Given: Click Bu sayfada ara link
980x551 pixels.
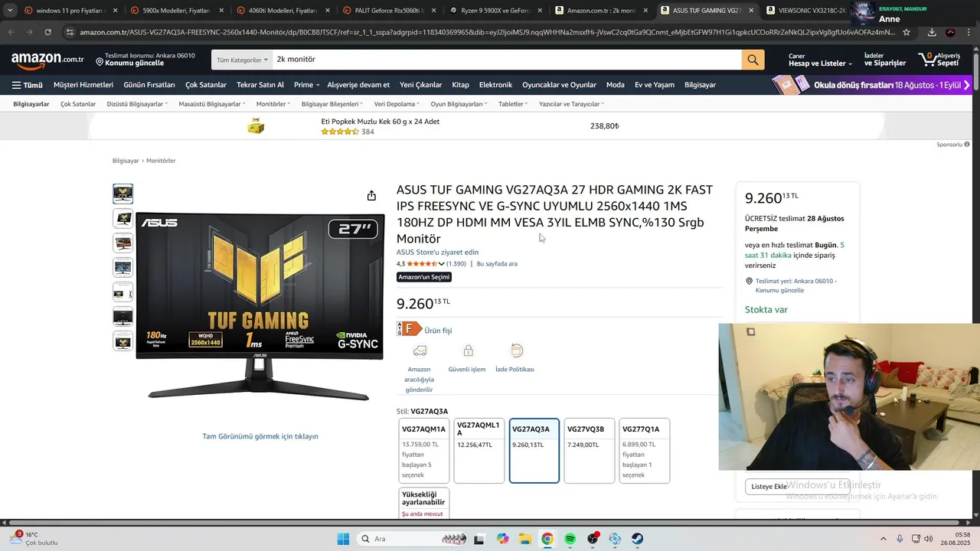Looking at the screenshot, I should coord(497,264).
